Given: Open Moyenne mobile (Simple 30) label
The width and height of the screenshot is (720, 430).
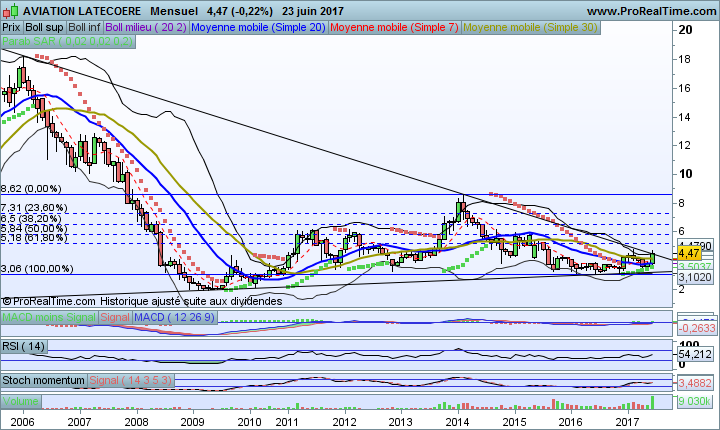Looking at the screenshot, I should tap(530, 28).
